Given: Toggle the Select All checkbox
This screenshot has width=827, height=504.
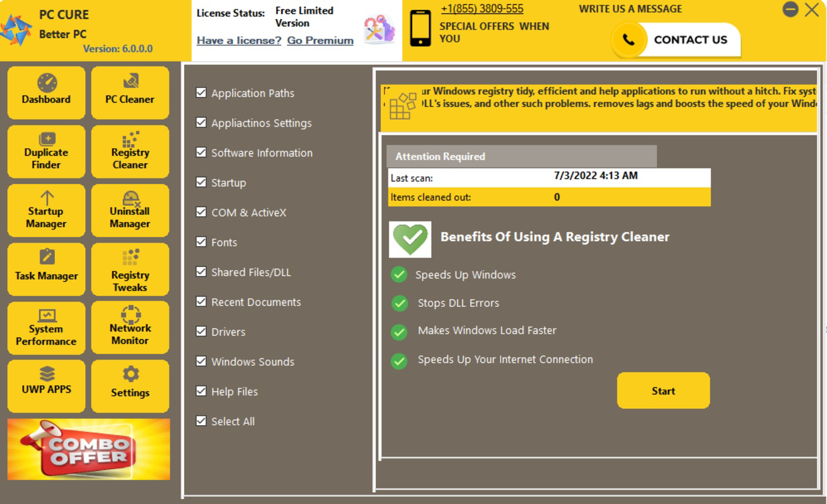Looking at the screenshot, I should 201,420.
